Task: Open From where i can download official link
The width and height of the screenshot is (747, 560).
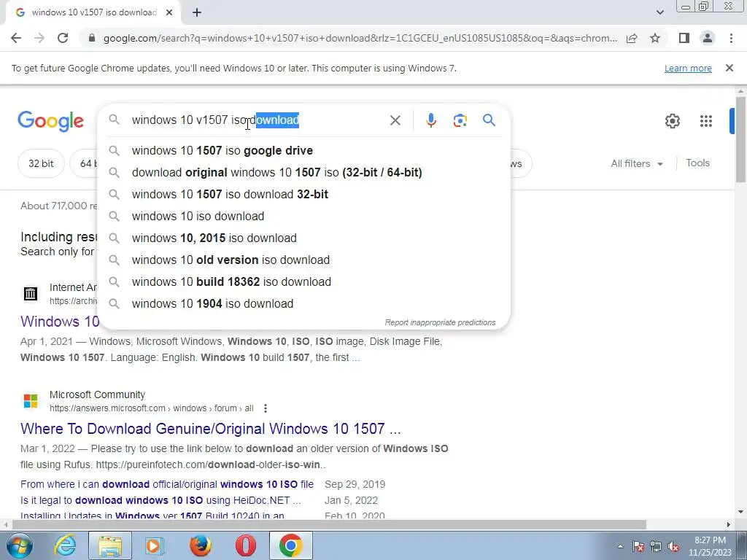Action: 167,484
